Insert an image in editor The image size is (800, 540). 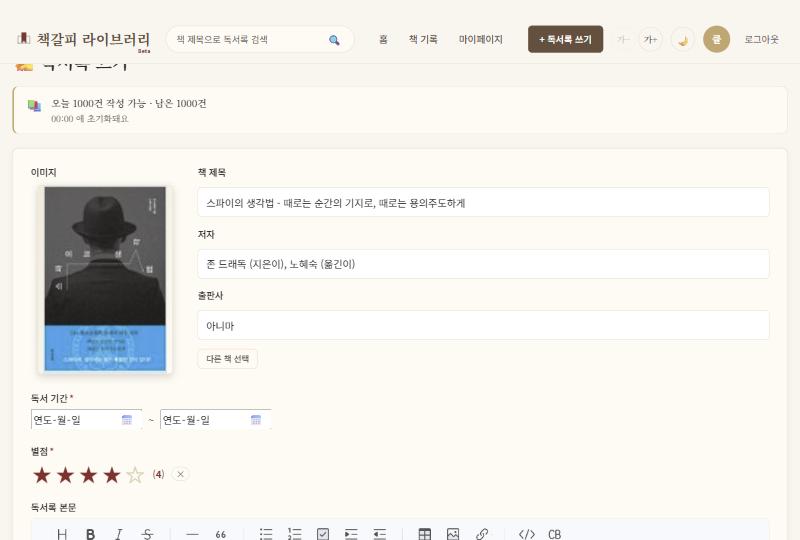[x=453, y=534]
